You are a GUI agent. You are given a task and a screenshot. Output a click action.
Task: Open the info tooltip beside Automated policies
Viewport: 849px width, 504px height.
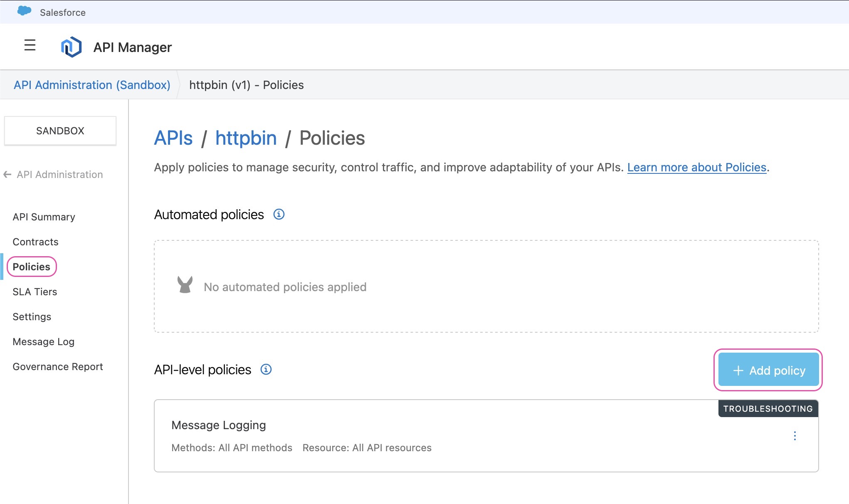(279, 214)
